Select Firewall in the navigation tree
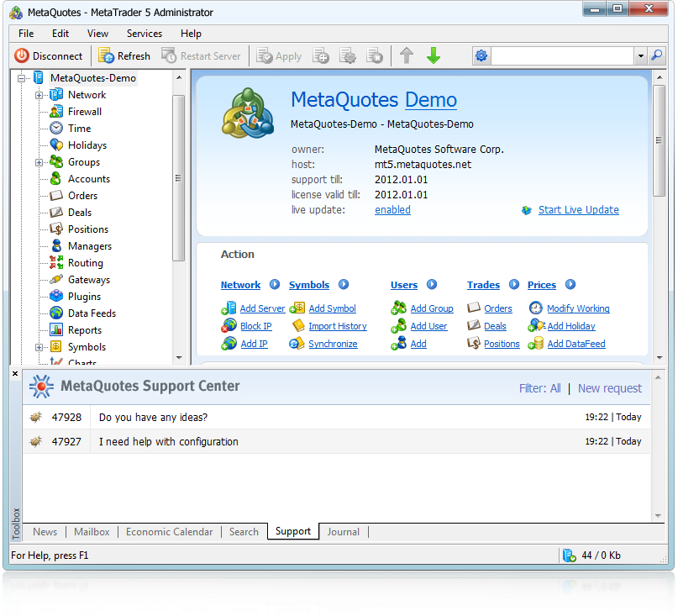678x616 pixels. [85, 112]
